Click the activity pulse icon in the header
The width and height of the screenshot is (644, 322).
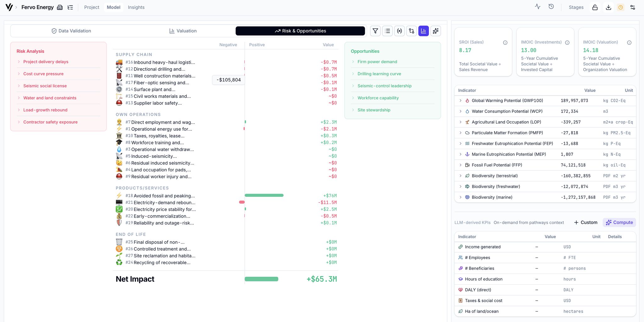pos(538,6)
